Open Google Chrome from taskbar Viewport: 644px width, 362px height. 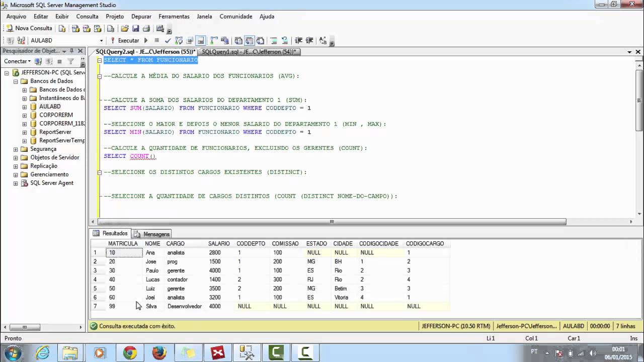click(130, 353)
